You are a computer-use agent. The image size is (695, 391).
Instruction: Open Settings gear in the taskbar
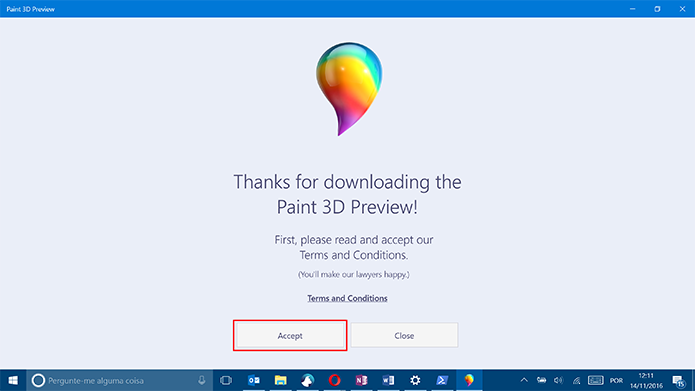(x=415, y=380)
